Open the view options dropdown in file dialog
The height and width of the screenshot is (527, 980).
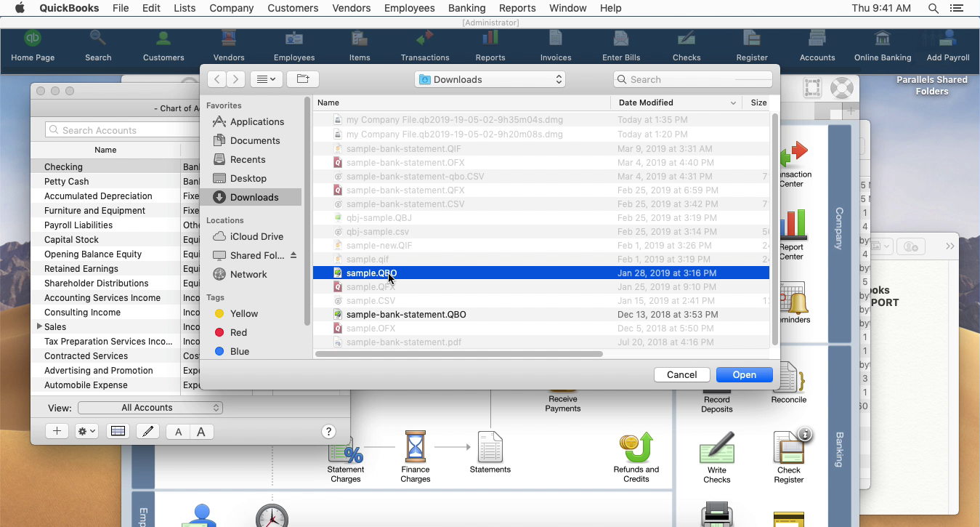coord(267,79)
